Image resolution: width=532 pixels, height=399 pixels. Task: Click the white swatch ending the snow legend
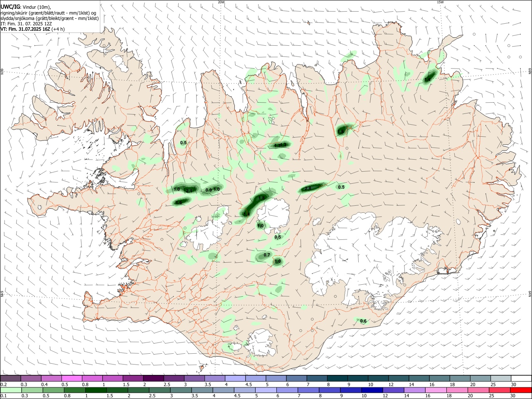click(521, 378)
